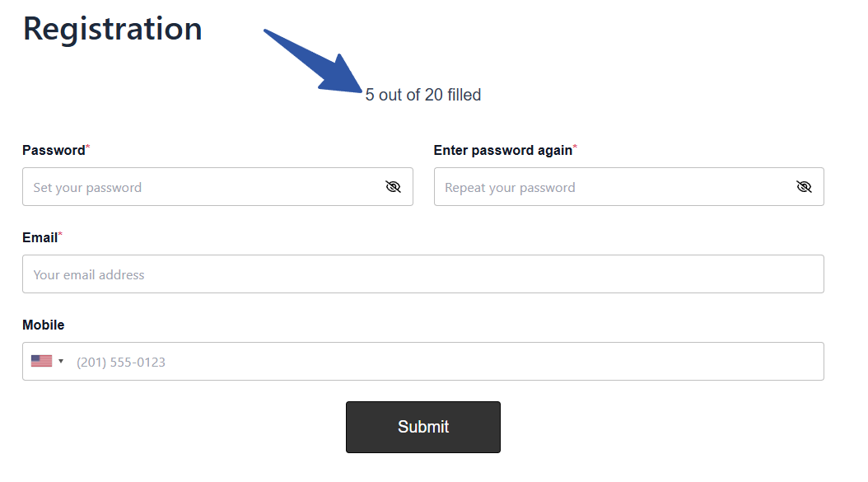The height and width of the screenshot is (482, 868).
Task: Click the asterisk after 'Enter password again'
Action: [x=575, y=148]
